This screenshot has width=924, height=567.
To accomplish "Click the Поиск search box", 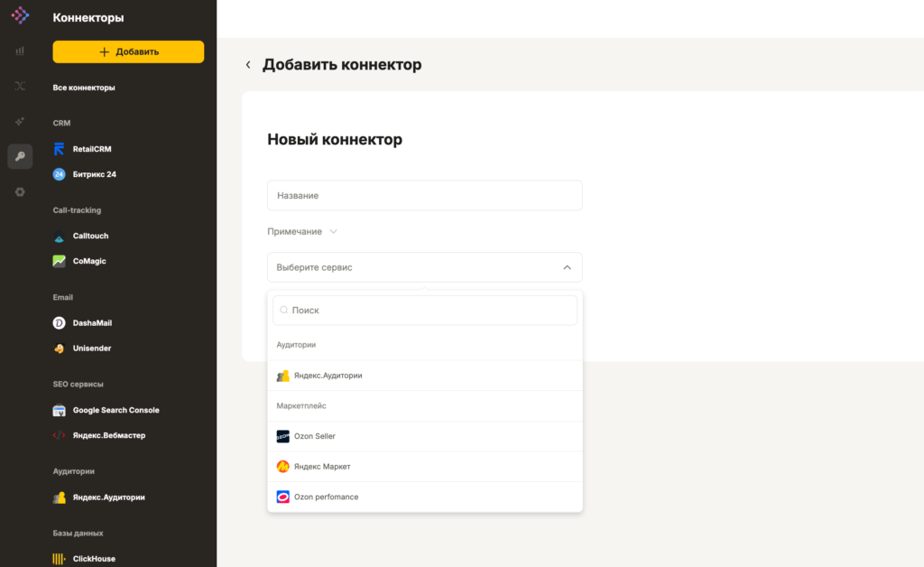I will (x=424, y=310).
